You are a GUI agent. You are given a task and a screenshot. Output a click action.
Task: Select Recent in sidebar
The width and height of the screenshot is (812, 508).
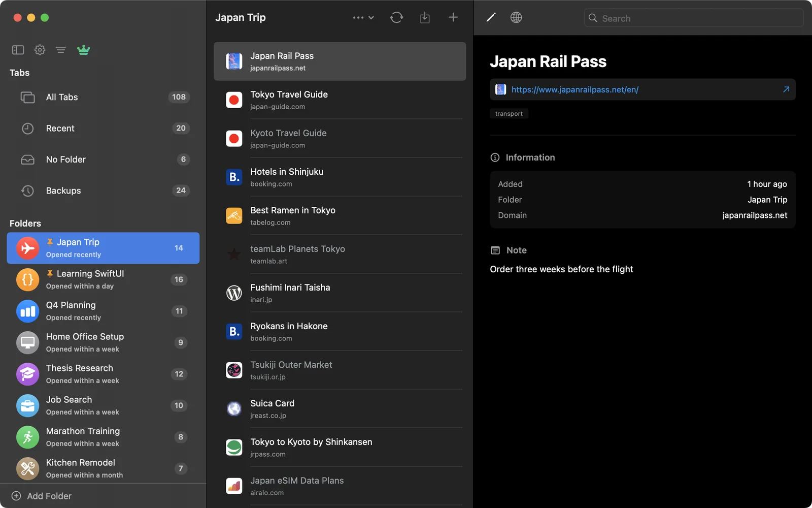(x=103, y=129)
